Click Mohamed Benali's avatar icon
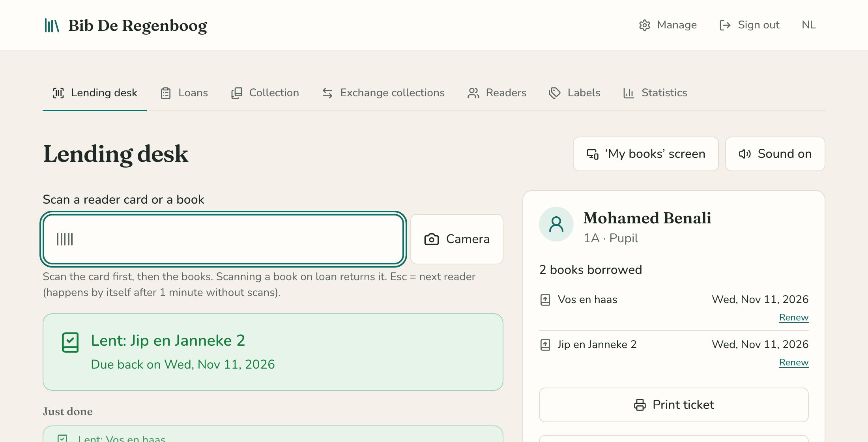This screenshot has height=442, width=868. tap(556, 224)
